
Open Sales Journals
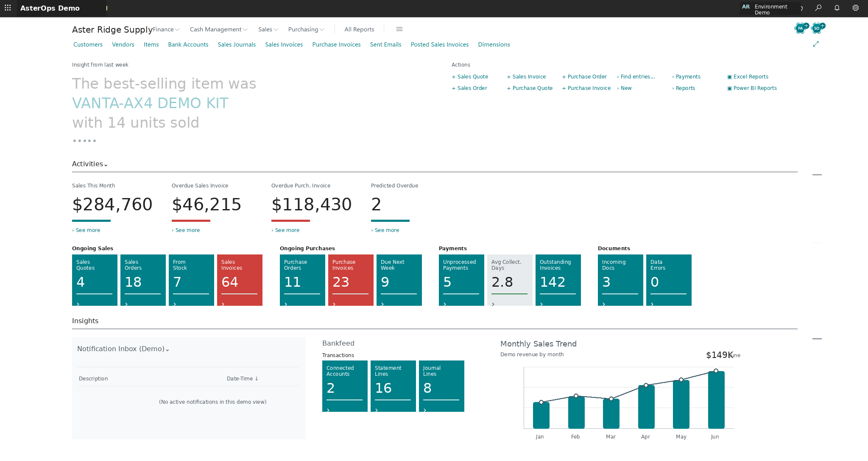point(237,45)
